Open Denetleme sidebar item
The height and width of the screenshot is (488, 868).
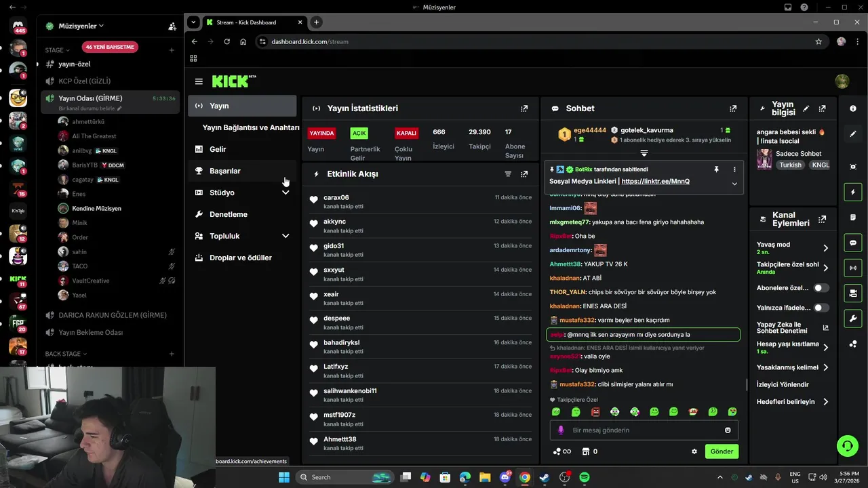pyautogui.click(x=242, y=214)
